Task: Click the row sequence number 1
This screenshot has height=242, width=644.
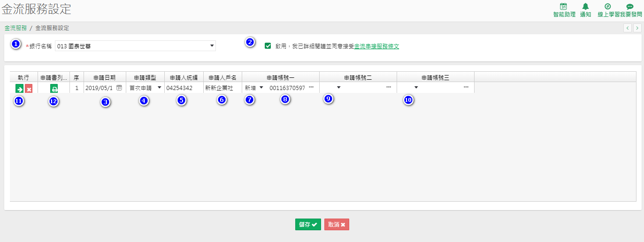Action: click(x=77, y=88)
